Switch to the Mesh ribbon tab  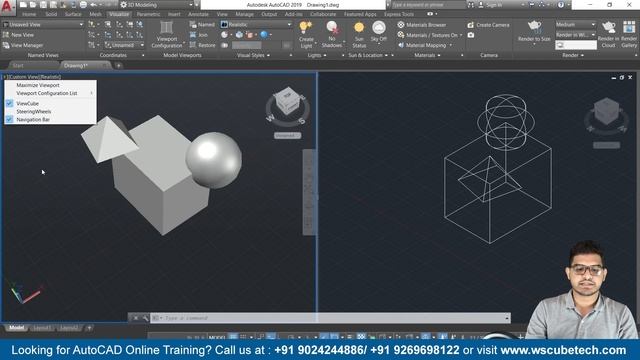[x=96, y=14]
